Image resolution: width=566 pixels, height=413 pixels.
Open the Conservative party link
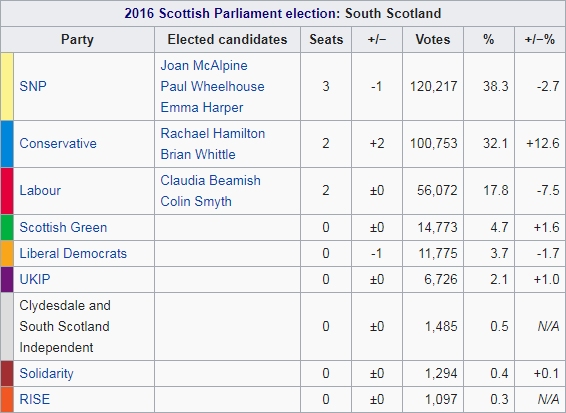pyautogui.click(x=58, y=143)
